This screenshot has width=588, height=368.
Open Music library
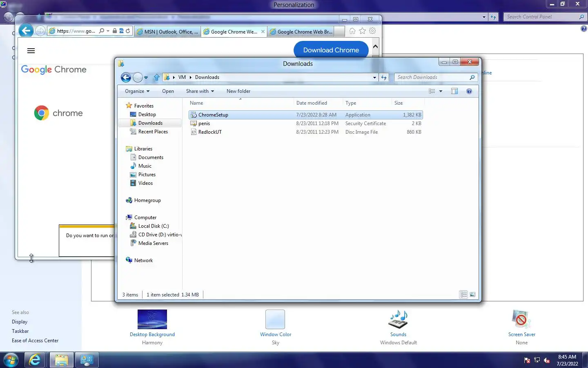[145, 166]
